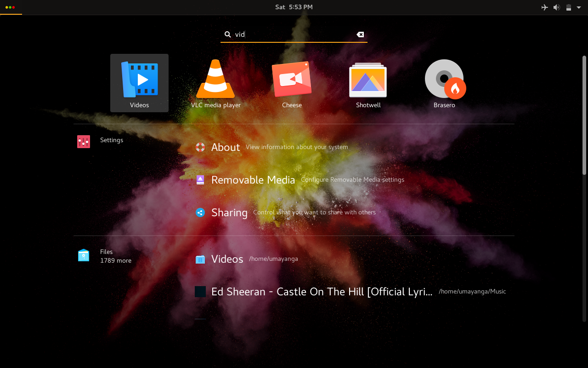The width and height of the screenshot is (588, 368).
Task: Expand the system menu arrow
Action: (579, 7)
